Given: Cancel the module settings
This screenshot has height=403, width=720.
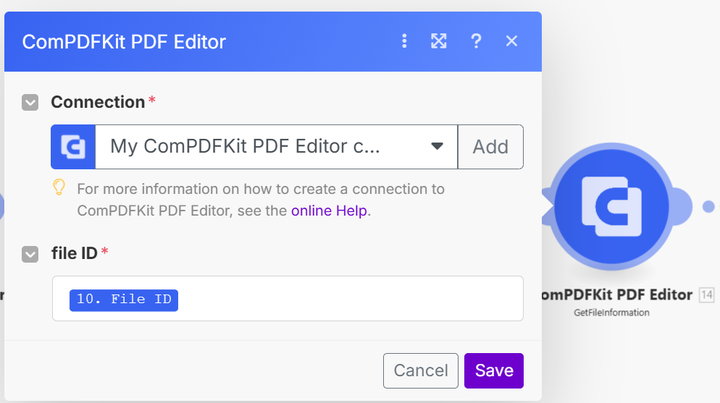Looking at the screenshot, I should (421, 370).
